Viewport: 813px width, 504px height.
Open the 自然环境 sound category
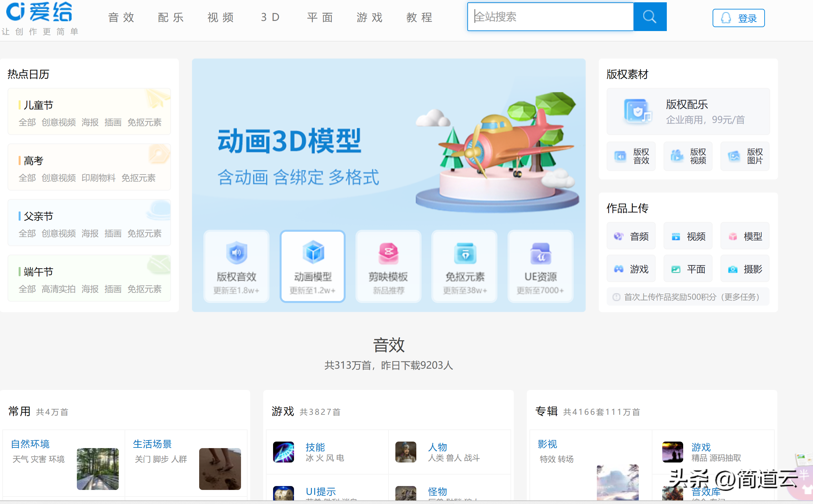tap(30, 444)
